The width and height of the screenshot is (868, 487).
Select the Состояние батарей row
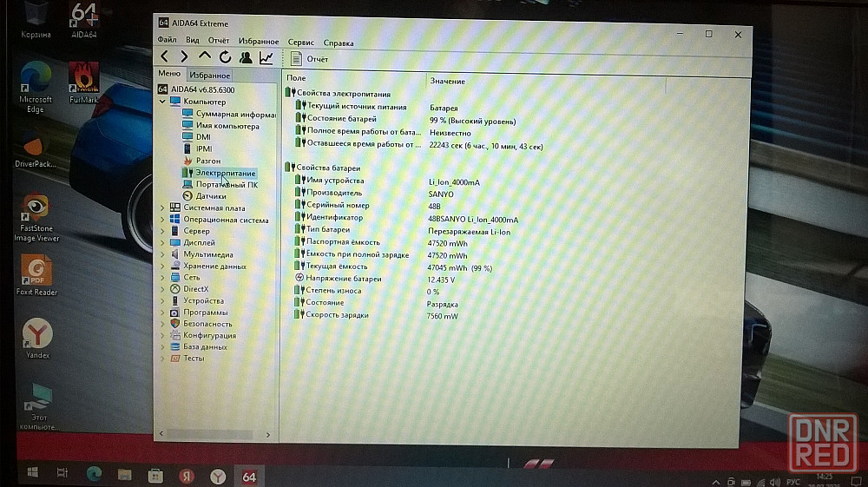tap(405, 120)
